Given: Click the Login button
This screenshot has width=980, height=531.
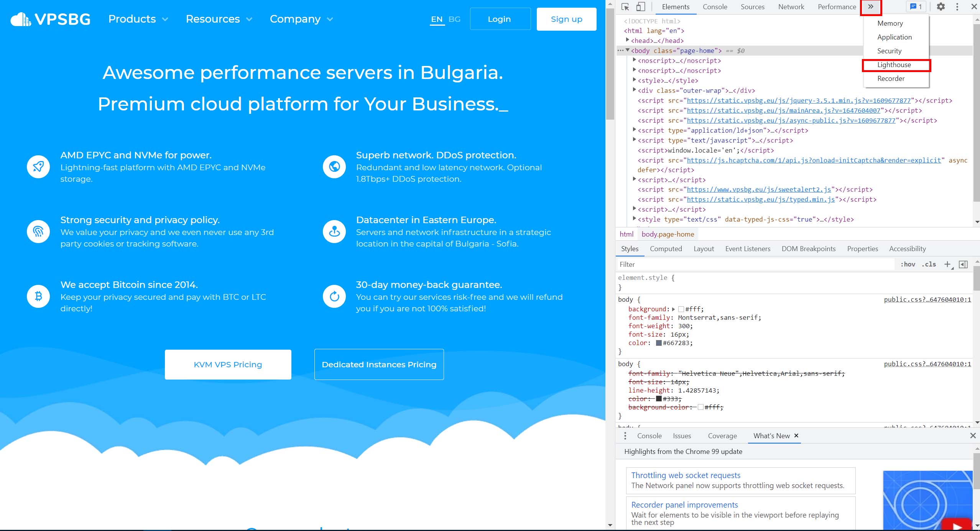Looking at the screenshot, I should [x=500, y=19].
